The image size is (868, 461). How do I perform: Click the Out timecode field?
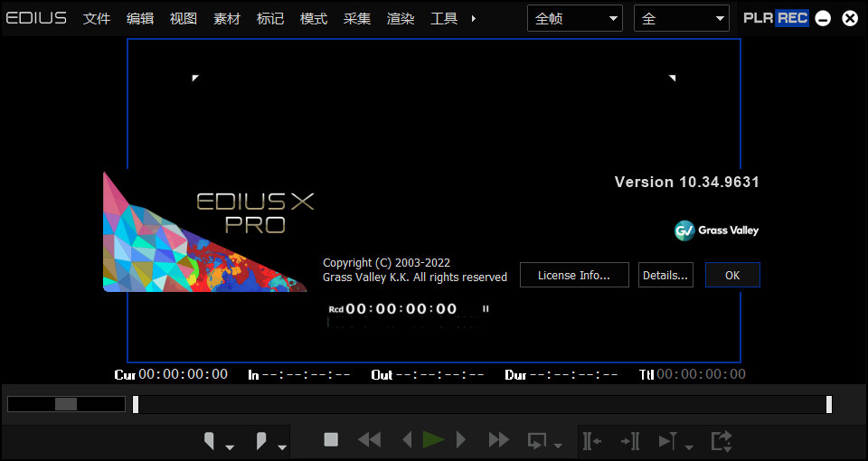click(x=428, y=374)
